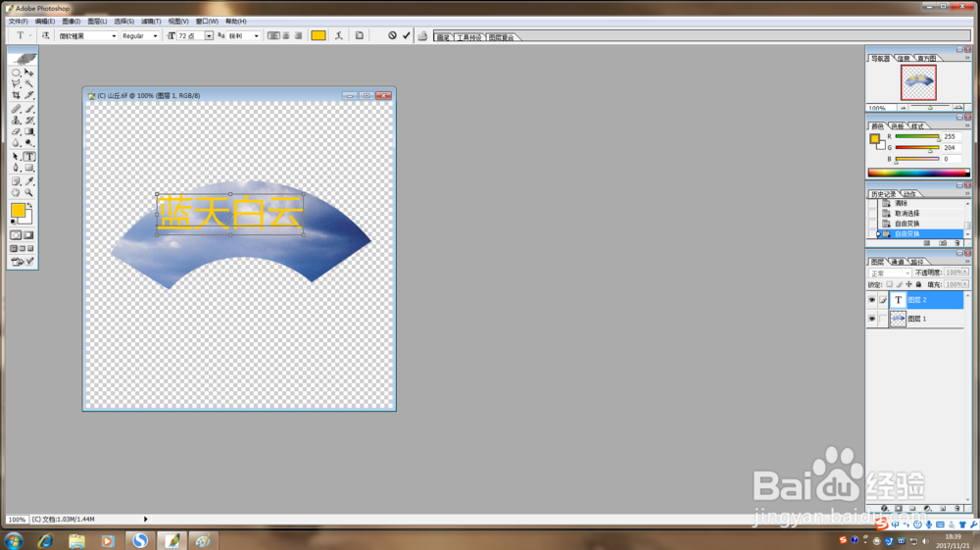Screen dimensions: 980x550
Task: Open the 文件(F) menu
Action: (18, 22)
